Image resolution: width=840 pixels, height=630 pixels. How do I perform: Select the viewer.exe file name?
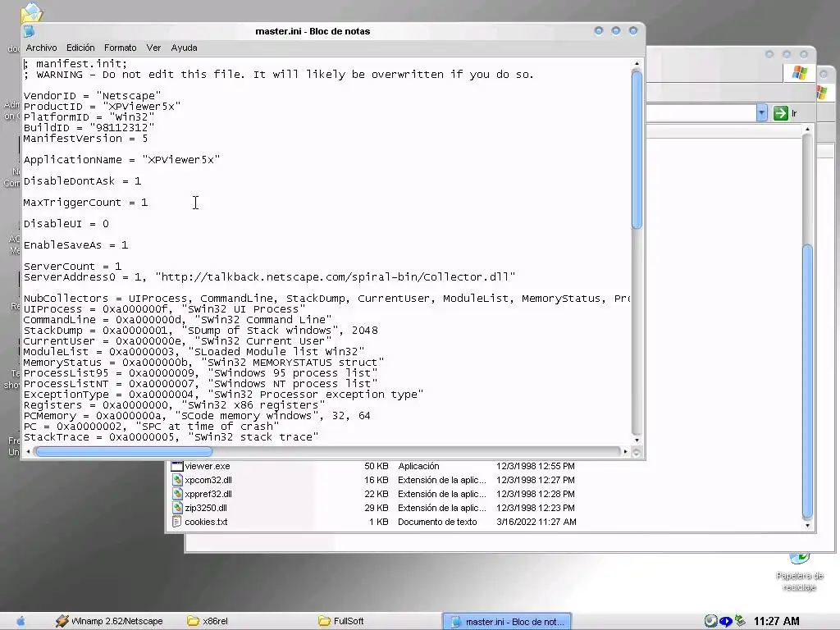pyautogui.click(x=208, y=466)
